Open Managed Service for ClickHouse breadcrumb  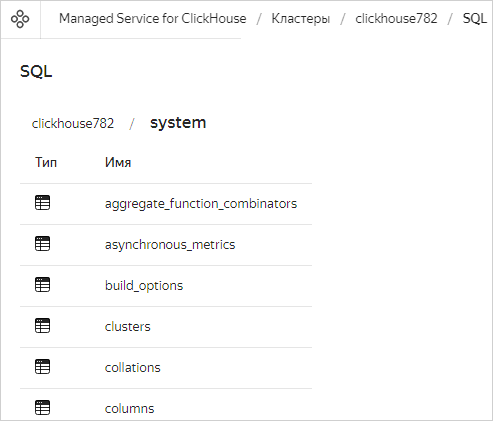(153, 19)
